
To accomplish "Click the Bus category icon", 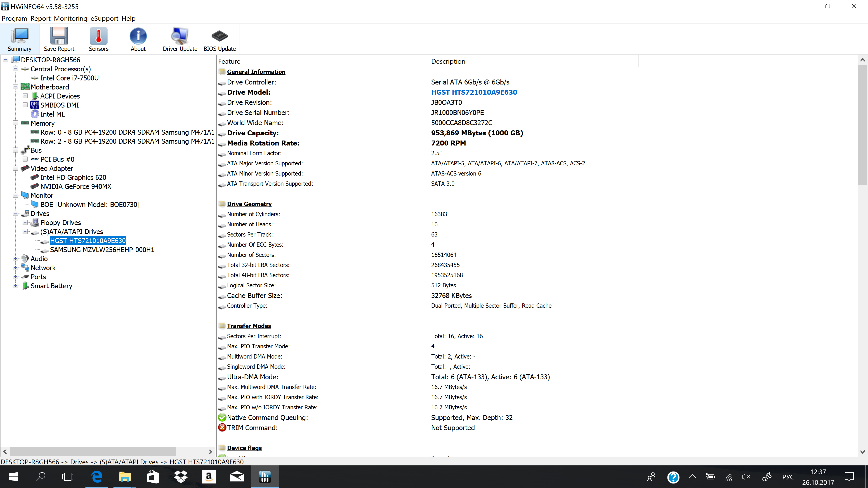I will pos(25,150).
